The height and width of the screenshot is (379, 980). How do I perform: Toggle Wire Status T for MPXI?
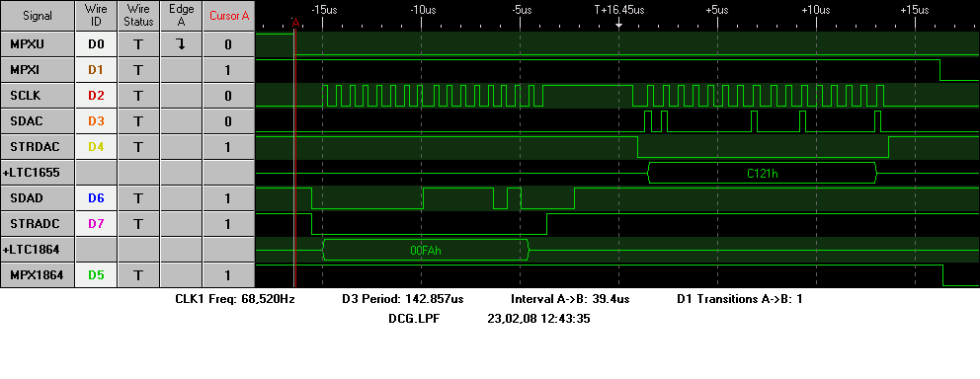coord(138,70)
